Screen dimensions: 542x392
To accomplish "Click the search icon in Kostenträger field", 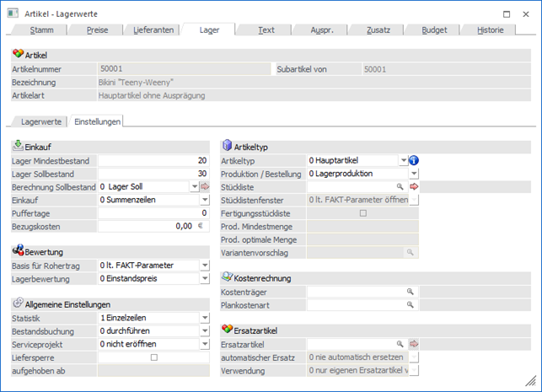I will (x=411, y=292).
